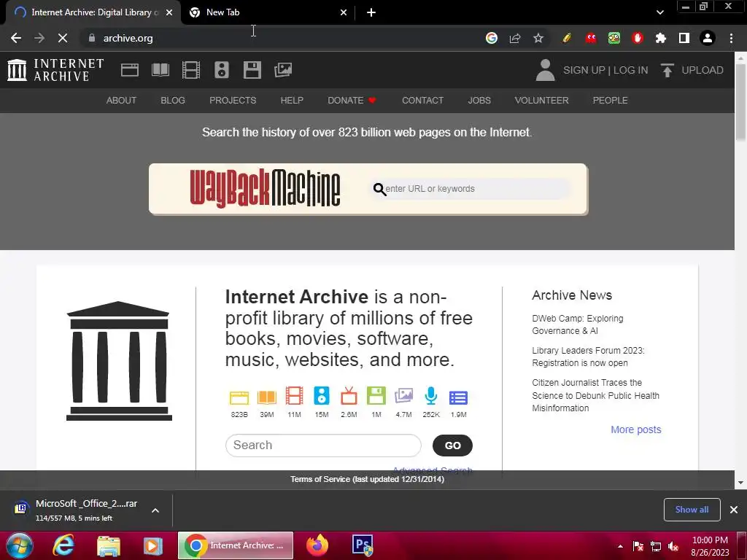Open the HELP menu item
The image size is (747, 560).
pos(292,101)
